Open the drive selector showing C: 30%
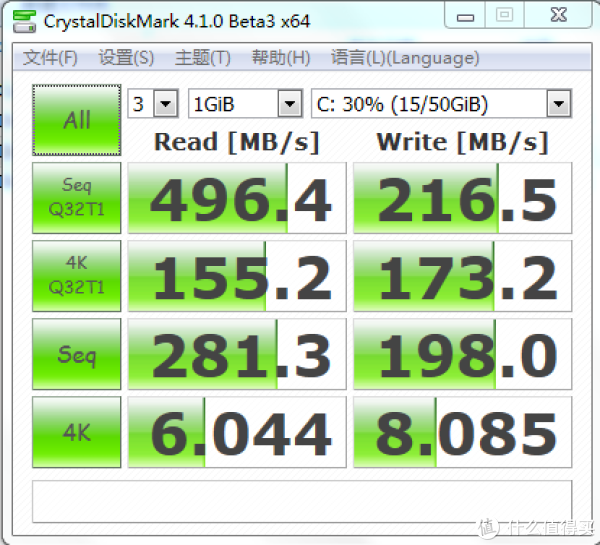 pyautogui.click(x=442, y=103)
